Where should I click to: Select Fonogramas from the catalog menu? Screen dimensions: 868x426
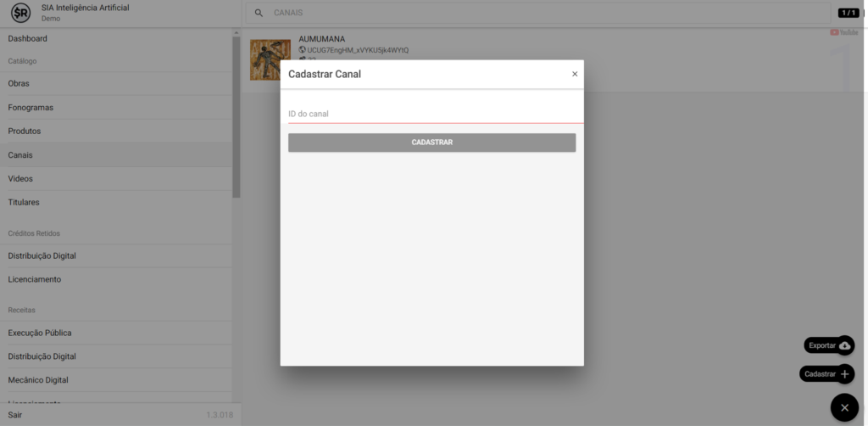click(31, 108)
